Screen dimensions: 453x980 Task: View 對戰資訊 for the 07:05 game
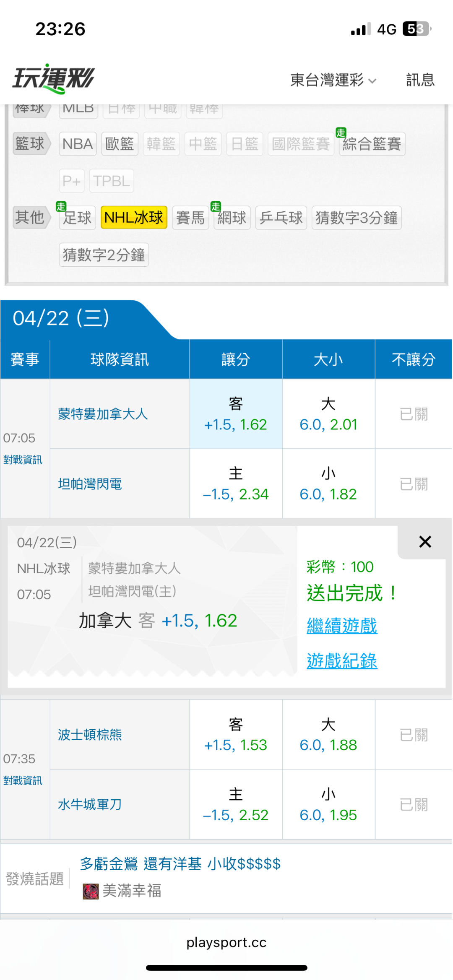pyautogui.click(x=23, y=460)
